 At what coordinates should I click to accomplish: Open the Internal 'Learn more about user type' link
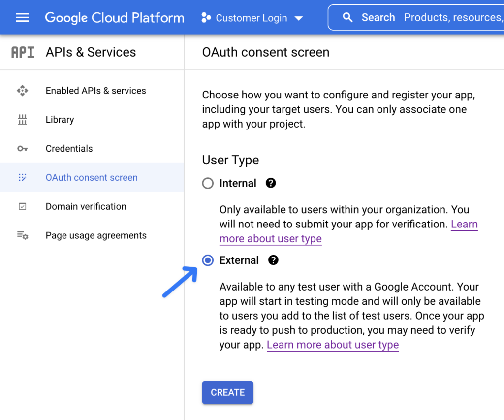(x=270, y=238)
